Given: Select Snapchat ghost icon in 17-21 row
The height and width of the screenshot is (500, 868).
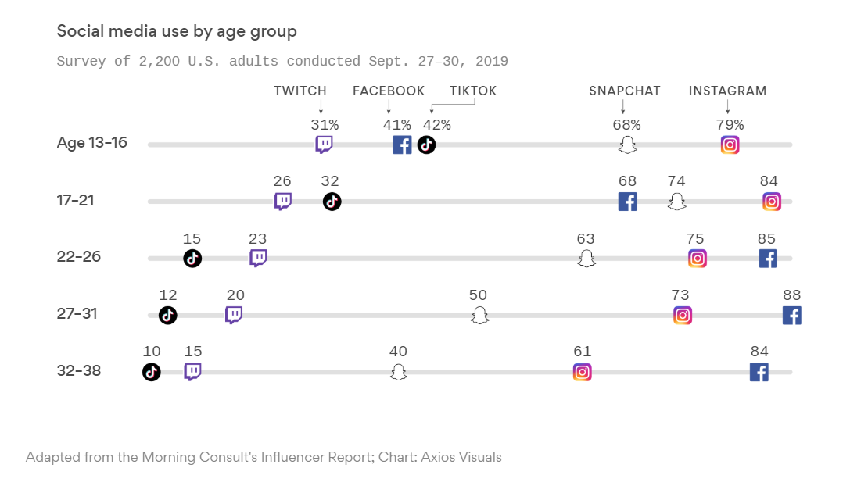Looking at the screenshot, I should click(x=676, y=202).
